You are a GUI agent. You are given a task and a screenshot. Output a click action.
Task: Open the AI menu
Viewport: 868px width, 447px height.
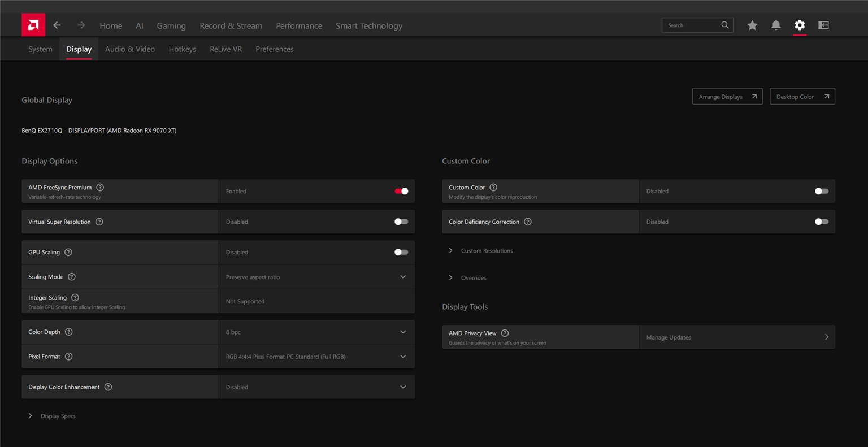tap(140, 25)
